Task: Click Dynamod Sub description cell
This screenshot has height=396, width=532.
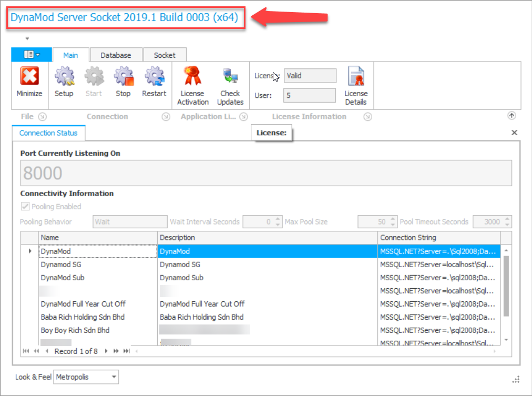Action: 268,278
